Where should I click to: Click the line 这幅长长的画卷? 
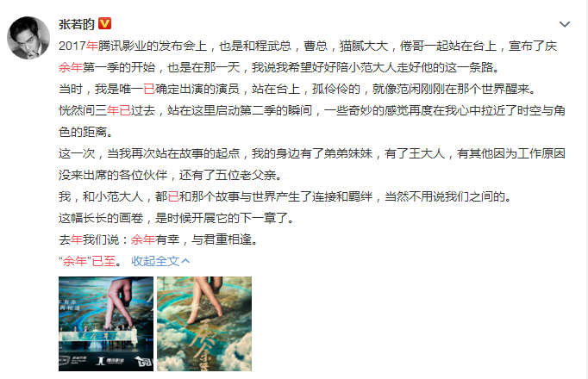pos(176,218)
